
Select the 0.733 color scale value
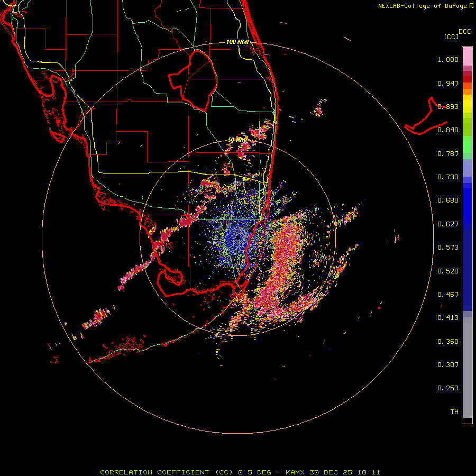coord(448,177)
